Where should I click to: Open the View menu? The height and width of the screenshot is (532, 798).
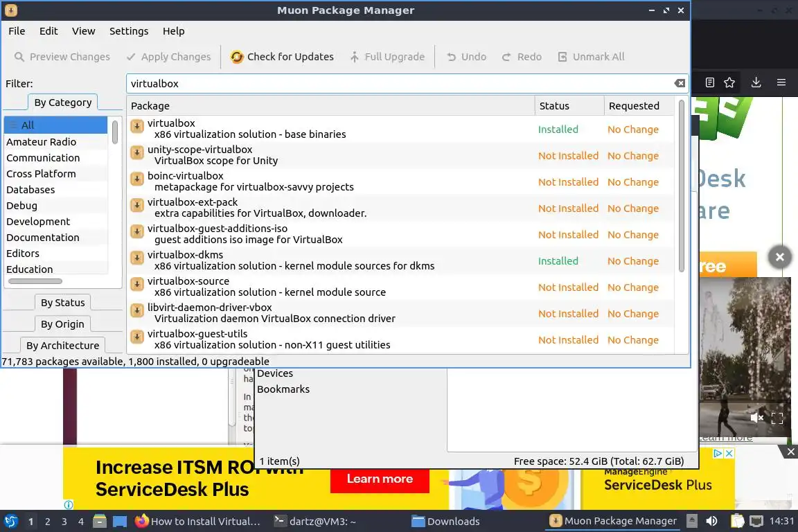tap(83, 31)
